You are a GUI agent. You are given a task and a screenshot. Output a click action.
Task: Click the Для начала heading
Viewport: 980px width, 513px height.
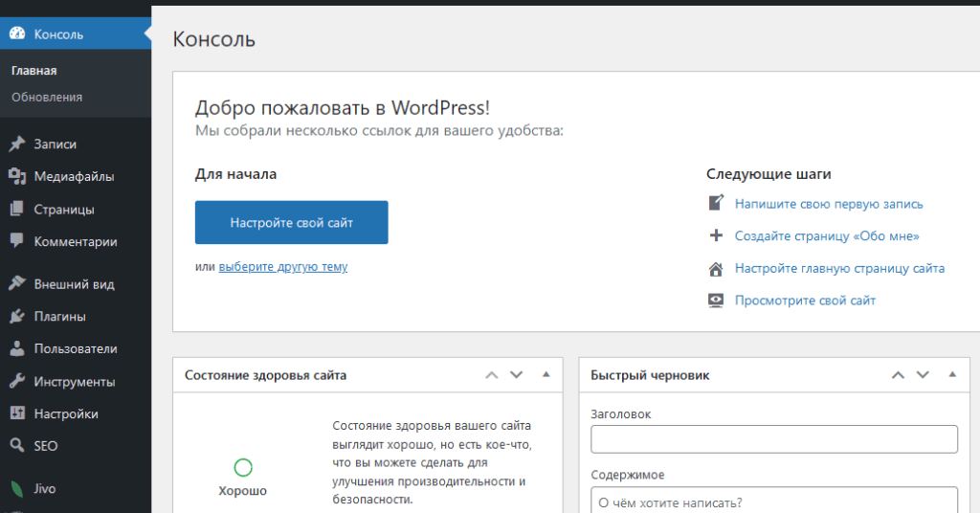click(x=235, y=174)
